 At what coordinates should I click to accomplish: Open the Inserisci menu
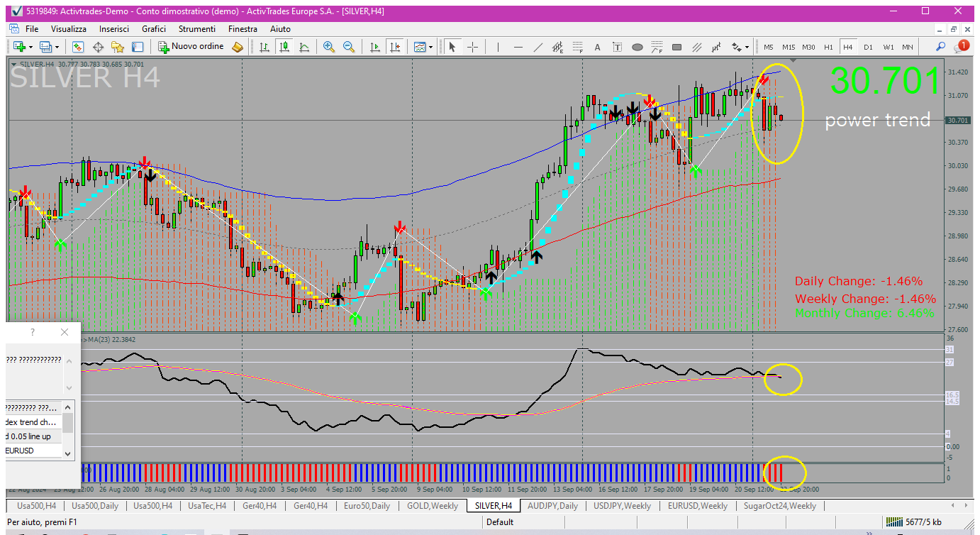pos(114,29)
